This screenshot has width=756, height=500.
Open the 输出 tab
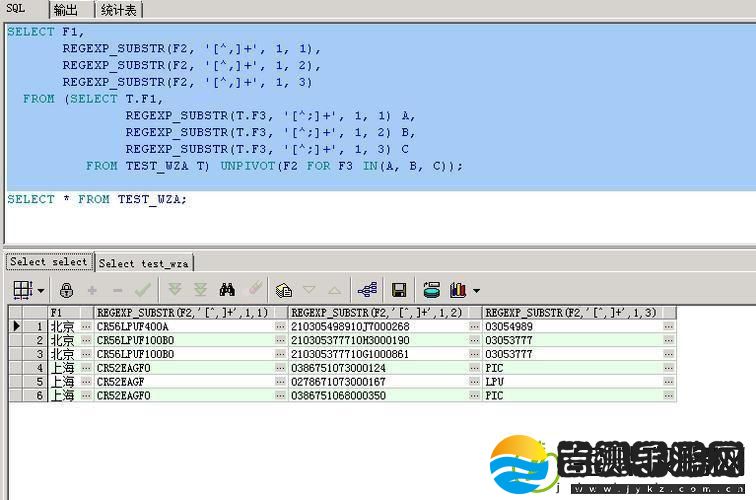point(65,10)
